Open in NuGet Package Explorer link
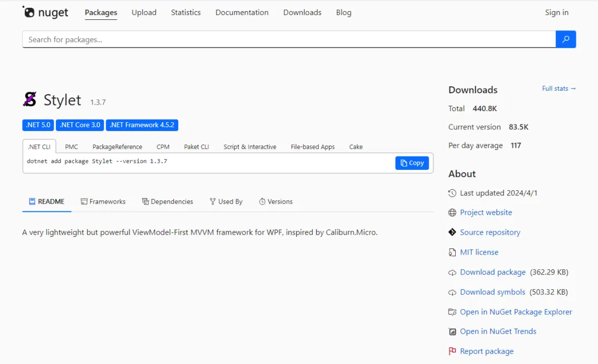Image resolution: width=598 pixels, height=364 pixels. click(x=516, y=312)
